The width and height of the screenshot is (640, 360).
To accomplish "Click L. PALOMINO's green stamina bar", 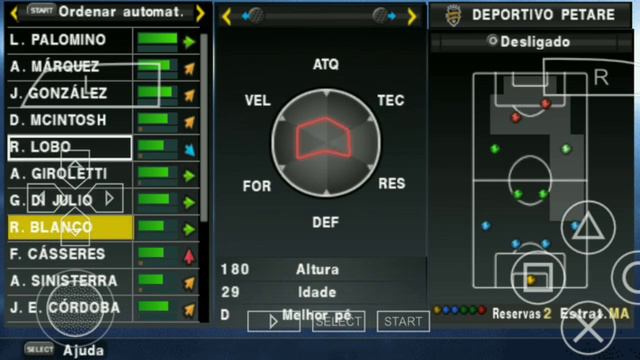I will [x=158, y=39].
